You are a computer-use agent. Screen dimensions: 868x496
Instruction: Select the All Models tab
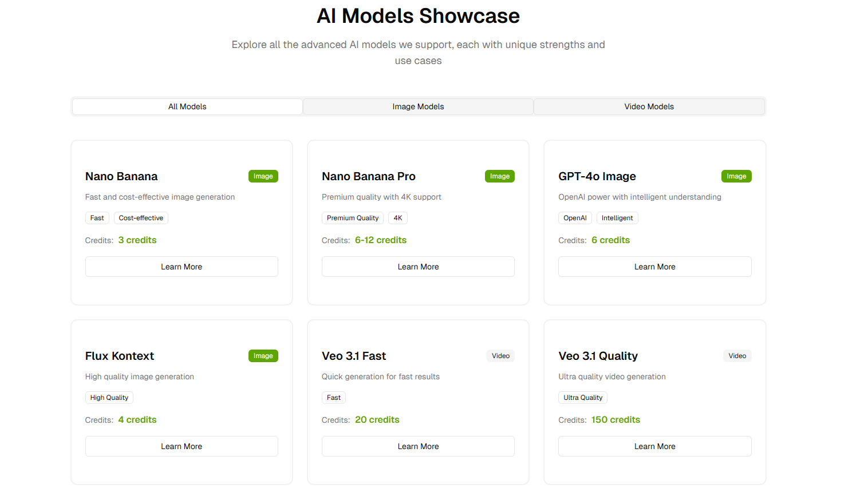pos(187,106)
